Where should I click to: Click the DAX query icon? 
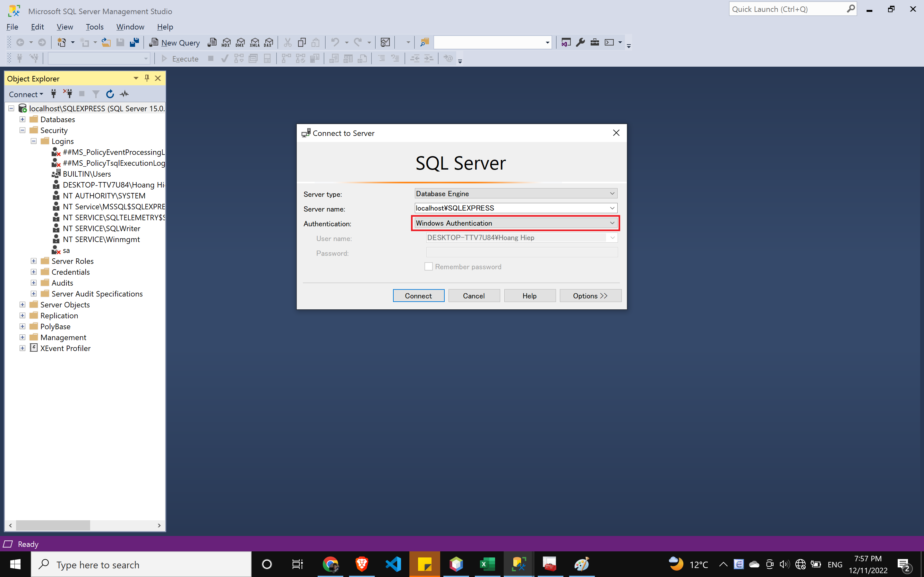tap(269, 43)
